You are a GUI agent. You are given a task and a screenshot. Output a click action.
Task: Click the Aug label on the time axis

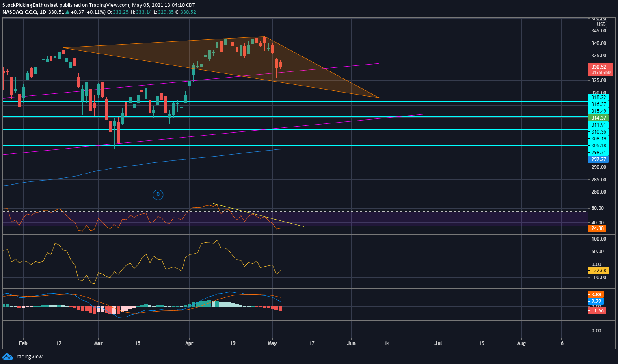coord(521,343)
